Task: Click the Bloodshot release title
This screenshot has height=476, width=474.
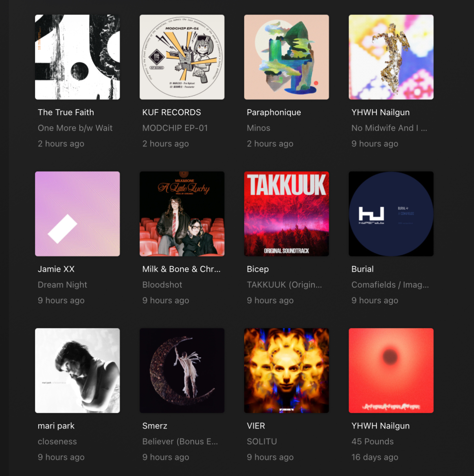Action: coord(162,285)
